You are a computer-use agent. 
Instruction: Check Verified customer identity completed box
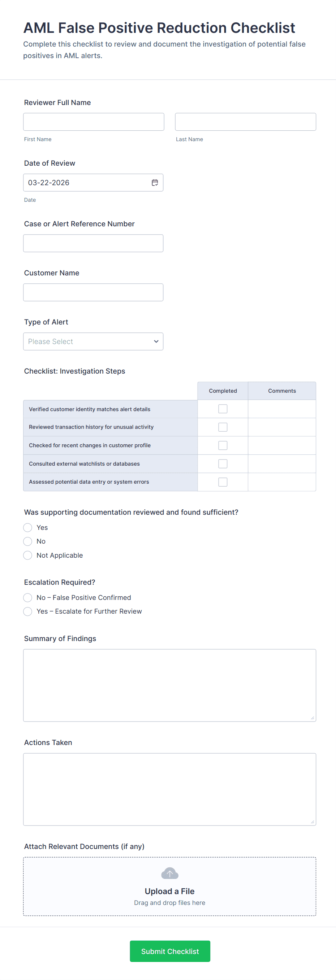(x=223, y=409)
